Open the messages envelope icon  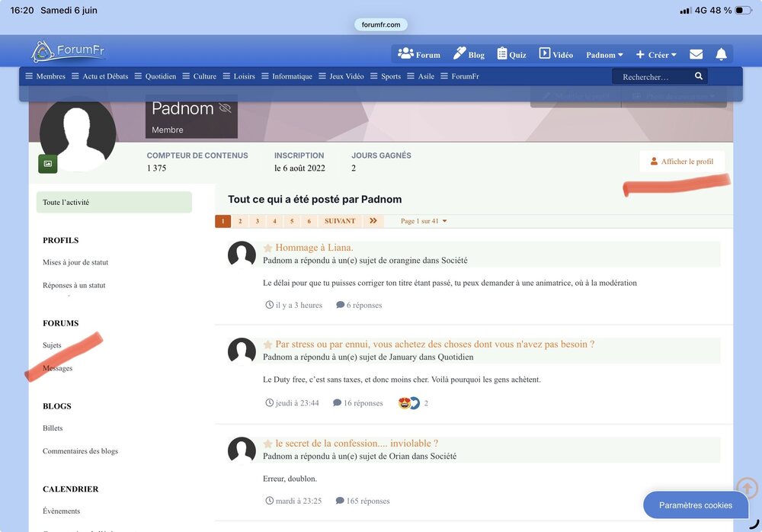pyautogui.click(x=696, y=54)
